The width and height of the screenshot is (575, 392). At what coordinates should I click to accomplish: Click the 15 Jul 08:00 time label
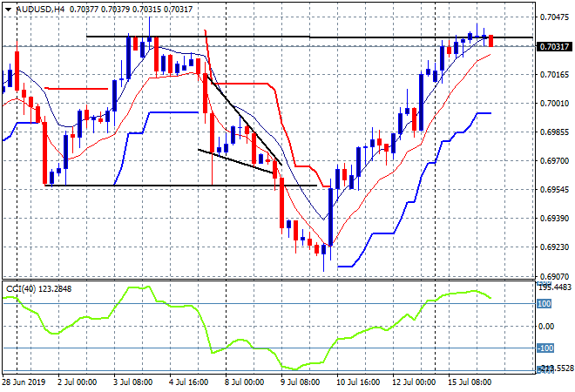[470, 382]
